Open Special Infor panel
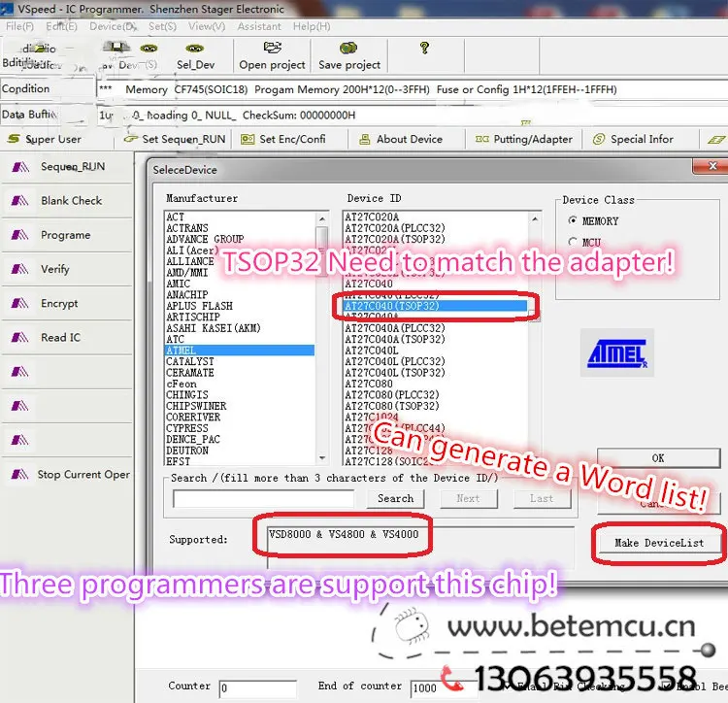This screenshot has width=728, height=703. 633,139
